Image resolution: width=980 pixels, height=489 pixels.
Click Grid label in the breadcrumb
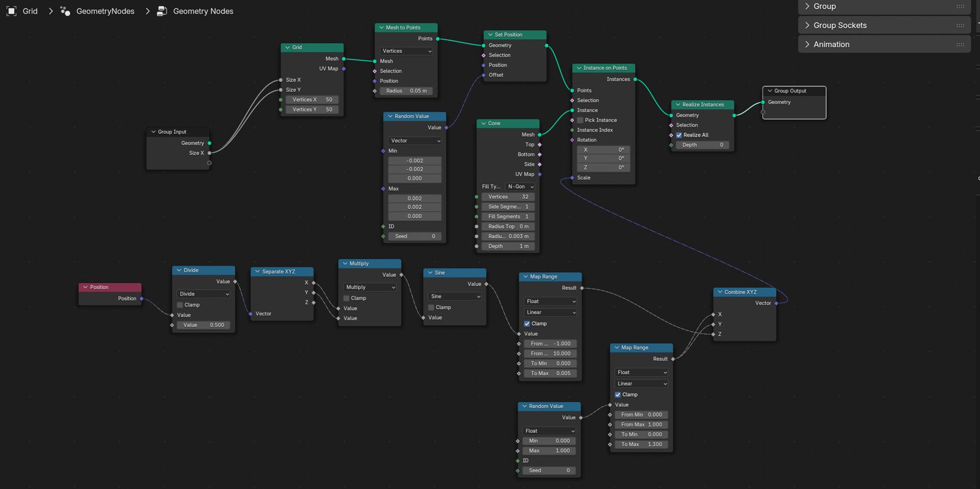[x=30, y=11]
